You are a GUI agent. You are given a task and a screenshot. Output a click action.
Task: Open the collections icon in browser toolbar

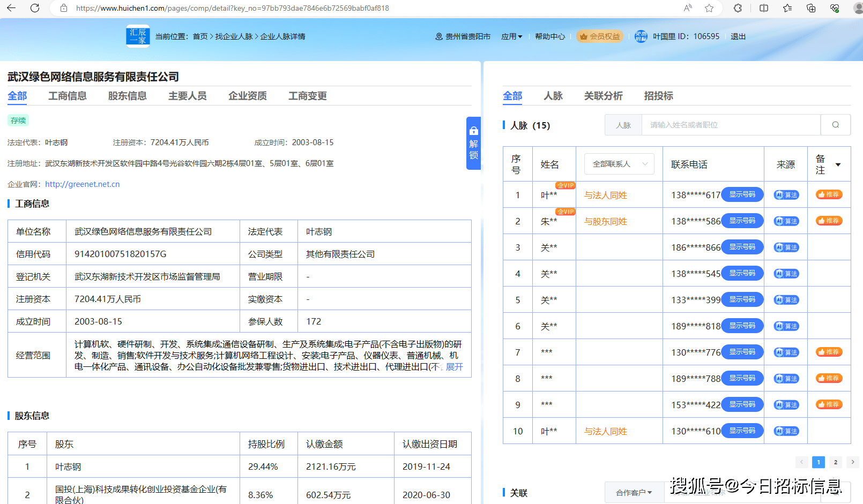(x=811, y=8)
